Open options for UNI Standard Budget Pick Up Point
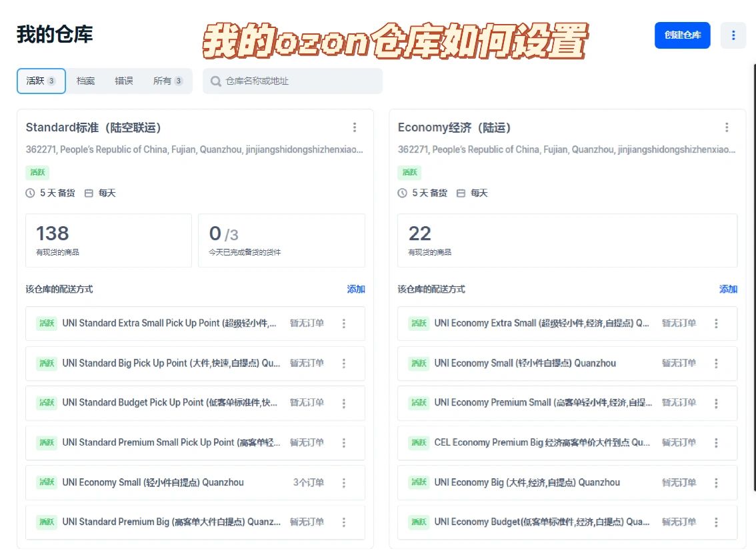 pyautogui.click(x=344, y=403)
